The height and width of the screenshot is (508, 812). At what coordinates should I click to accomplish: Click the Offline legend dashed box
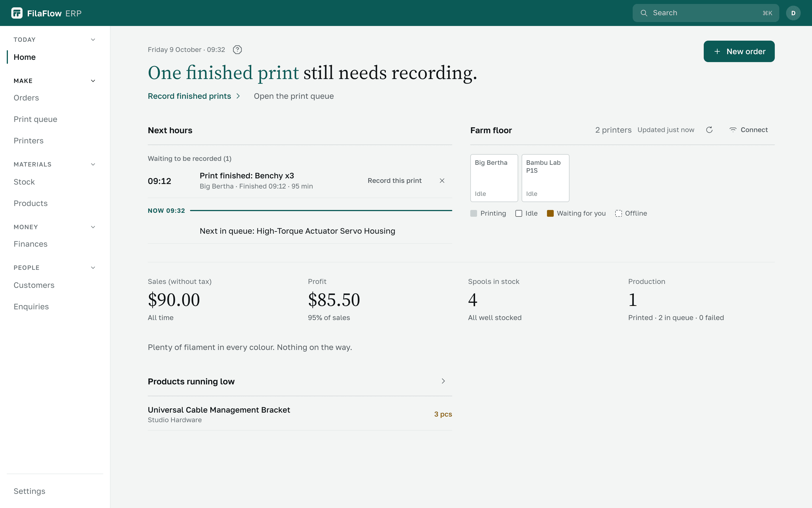pos(618,213)
